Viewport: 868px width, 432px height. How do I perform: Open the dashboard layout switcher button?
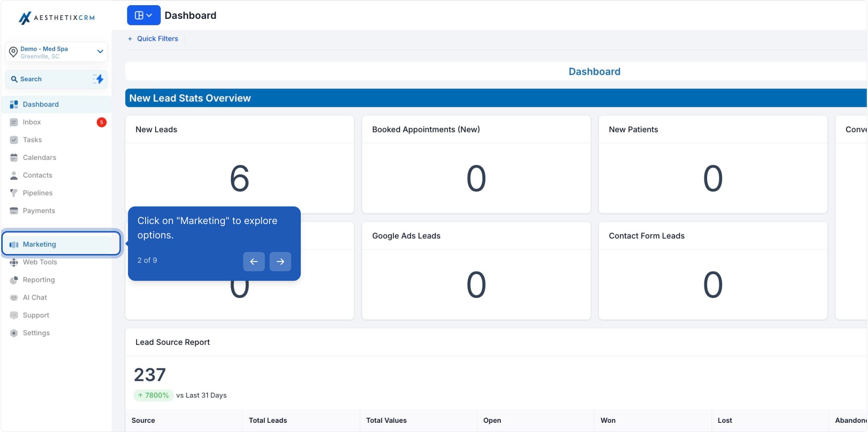point(144,15)
